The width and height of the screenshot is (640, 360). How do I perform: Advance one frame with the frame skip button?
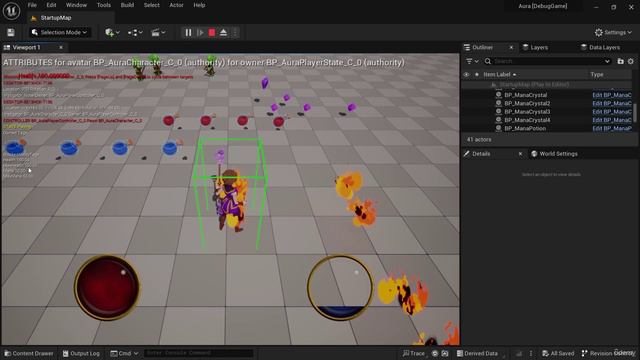pyautogui.click(x=200, y=33)
